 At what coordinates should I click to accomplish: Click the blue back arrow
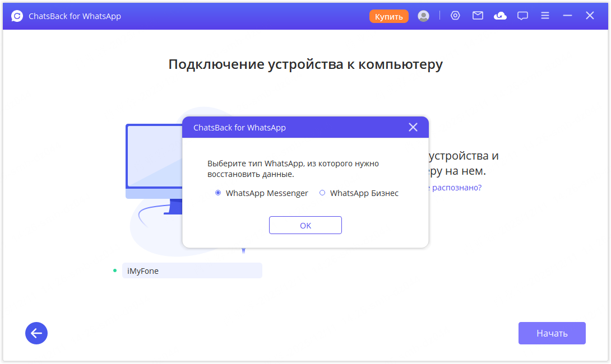(36, 333)
